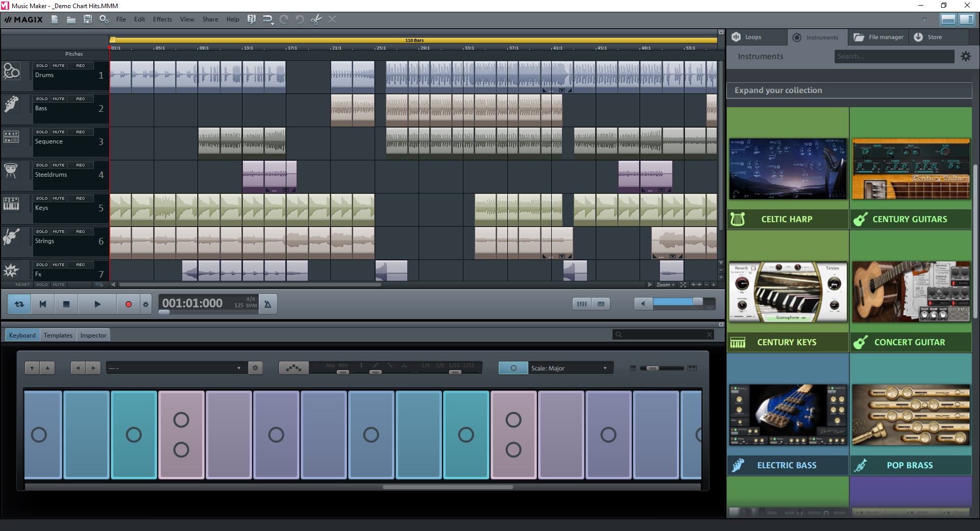Image resolution: width=980 pixels, height=531 pixels.
Task: Switch to the Inspector tab
Action: tap(93, 335)
